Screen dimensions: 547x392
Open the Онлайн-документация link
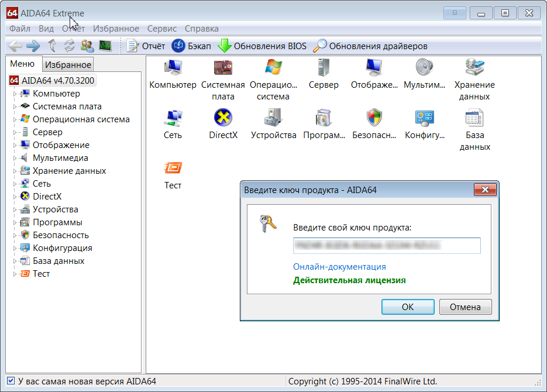(339, 267)
